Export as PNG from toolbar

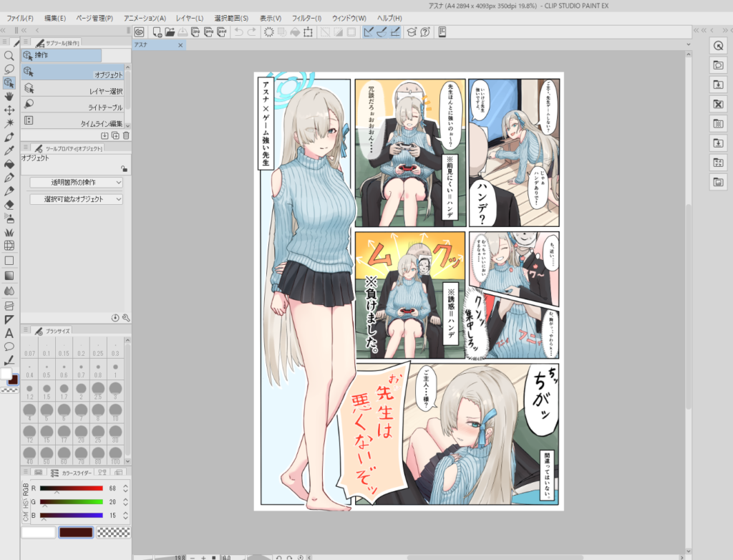point(208,32)
